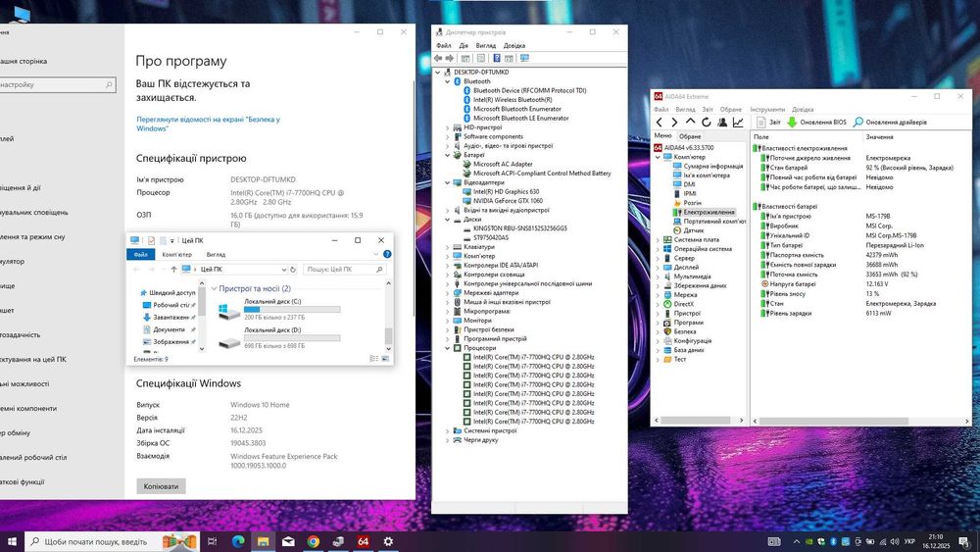The height and width of the screenshot is (552, 980).
Task: Click the AIDA64 user profile toolbar icon
Action: point(722,123)
